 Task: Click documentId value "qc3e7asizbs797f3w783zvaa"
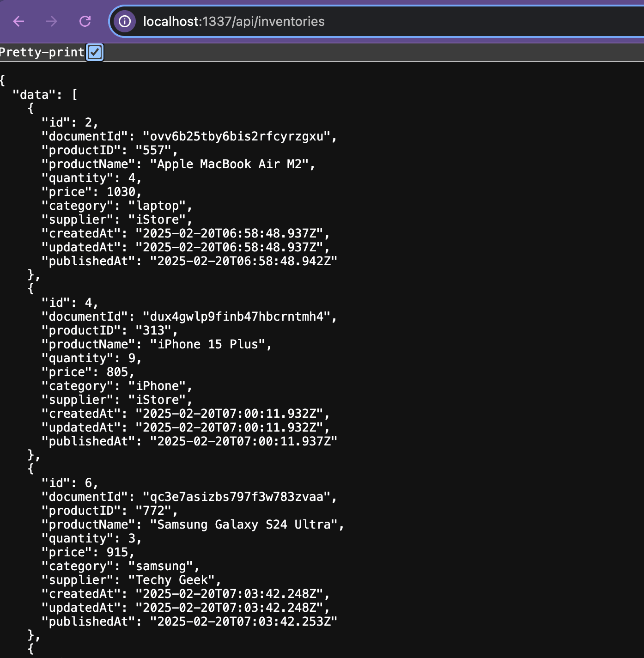click(x=237, y=497)
